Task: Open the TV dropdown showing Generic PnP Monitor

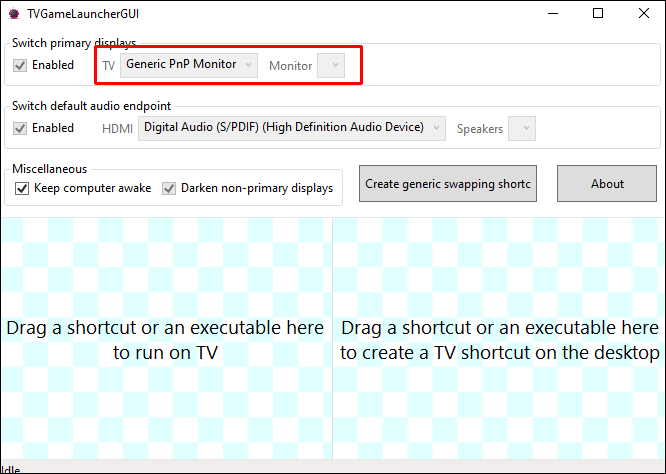Action: (189, 65)
